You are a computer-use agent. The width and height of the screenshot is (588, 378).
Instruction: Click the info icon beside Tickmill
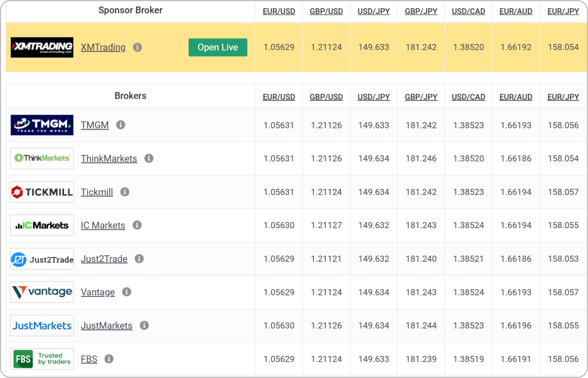[125, 192]
